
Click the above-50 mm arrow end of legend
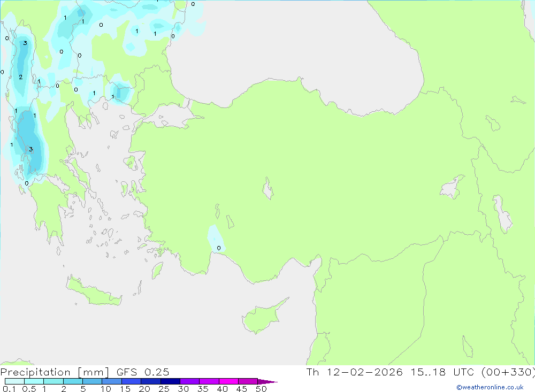[267, 382]
